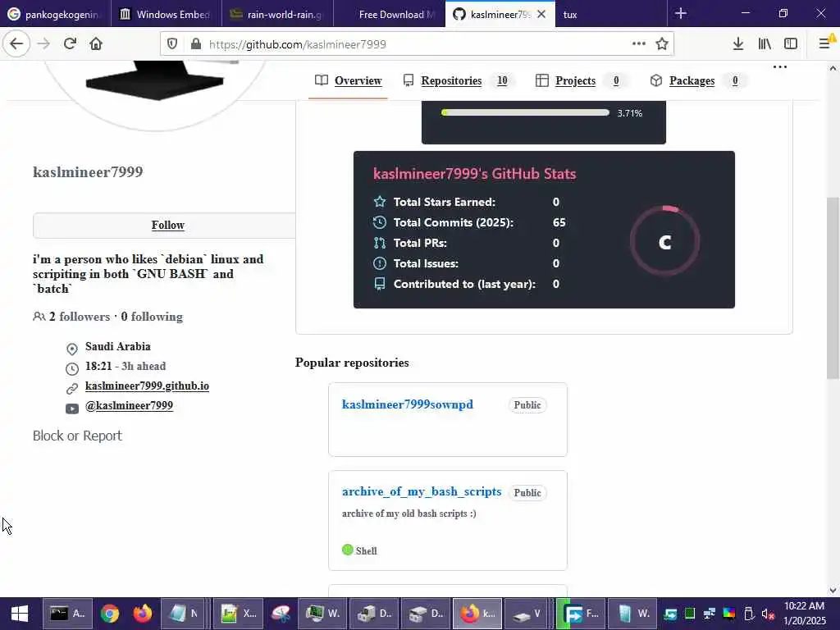Open the clock showing 10:22 AM
The width and height of the screenshot is (840, 630).
[804, 614]
